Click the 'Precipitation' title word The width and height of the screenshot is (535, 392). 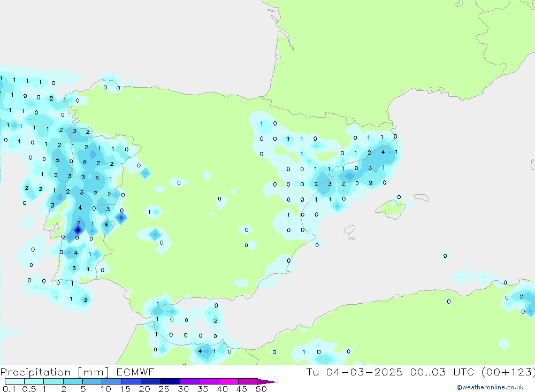pyautogui.click(x=35, y=372)
